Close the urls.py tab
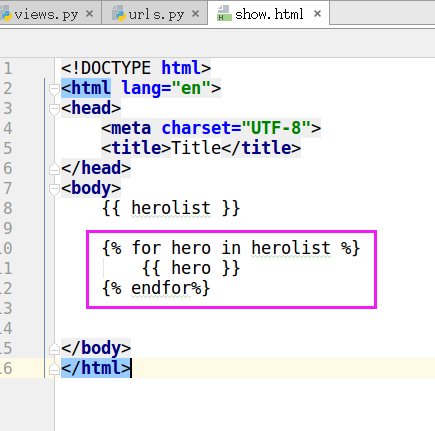This screenshot has height=431, width=435. (196, 14)
